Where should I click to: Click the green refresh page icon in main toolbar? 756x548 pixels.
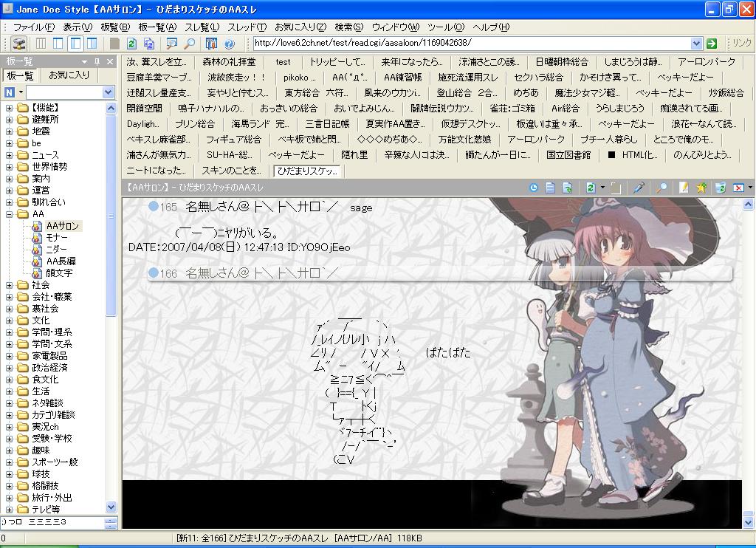(x=131, y=44)
